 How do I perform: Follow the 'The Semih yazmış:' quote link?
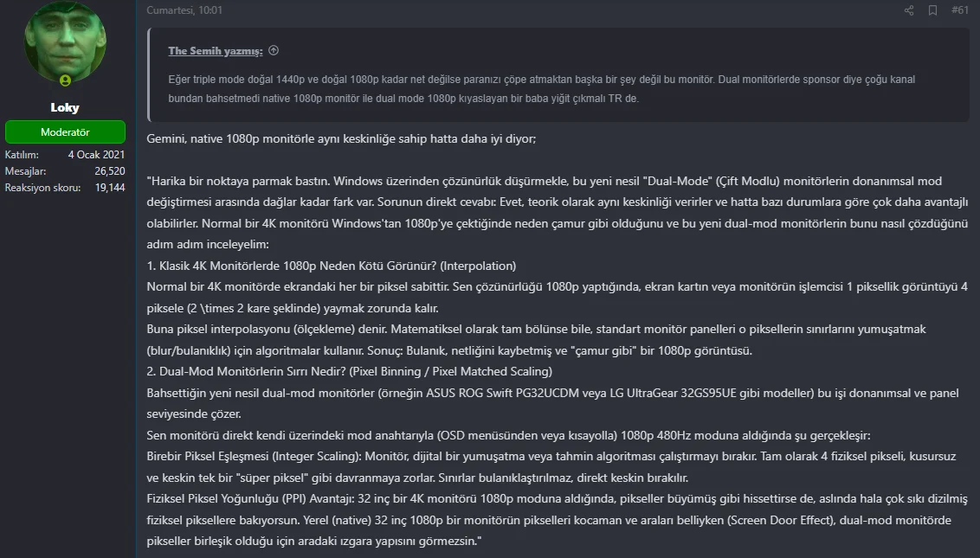pyautogui.click(x=215, y=51)
